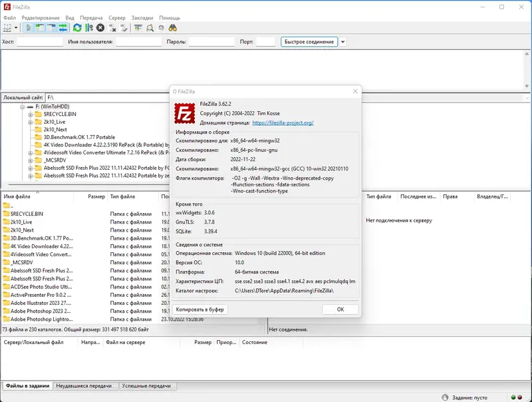The width and height of the screenshot is (532, 402).
Task: Toggle the message log display
Action: [29, 28]
